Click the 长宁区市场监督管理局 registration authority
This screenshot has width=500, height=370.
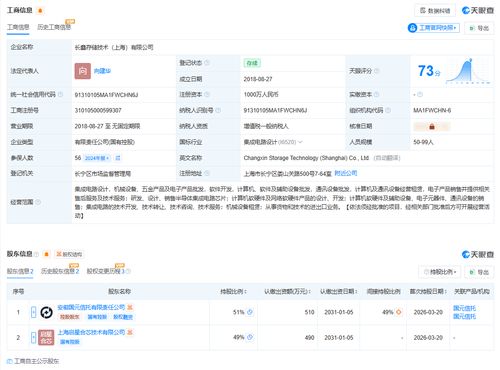tap(103, 174)
